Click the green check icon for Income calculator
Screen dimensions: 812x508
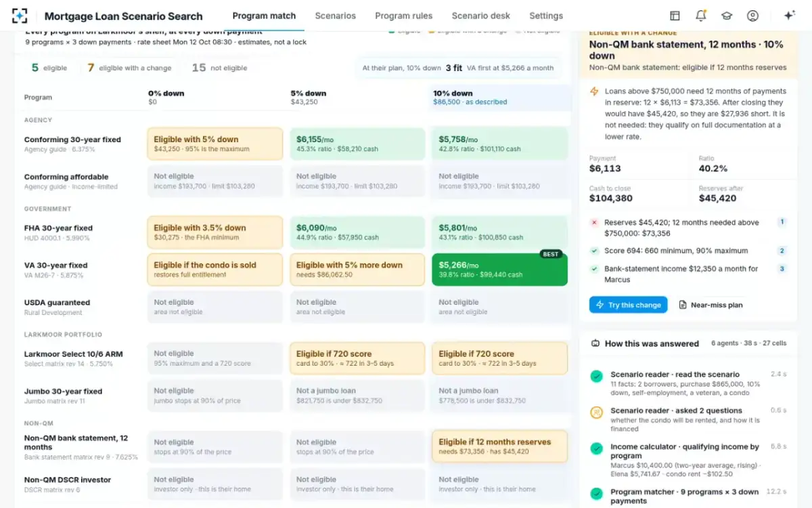point(596,448)
